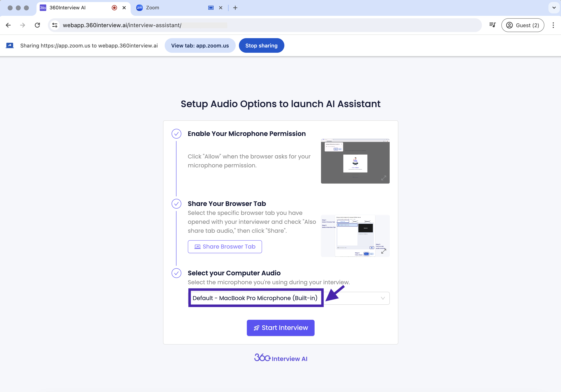Image resolution: width=561 pixels, height=392 pixels.
Task: Open the media controls icon in toolbar
Action: click(492, 25)
